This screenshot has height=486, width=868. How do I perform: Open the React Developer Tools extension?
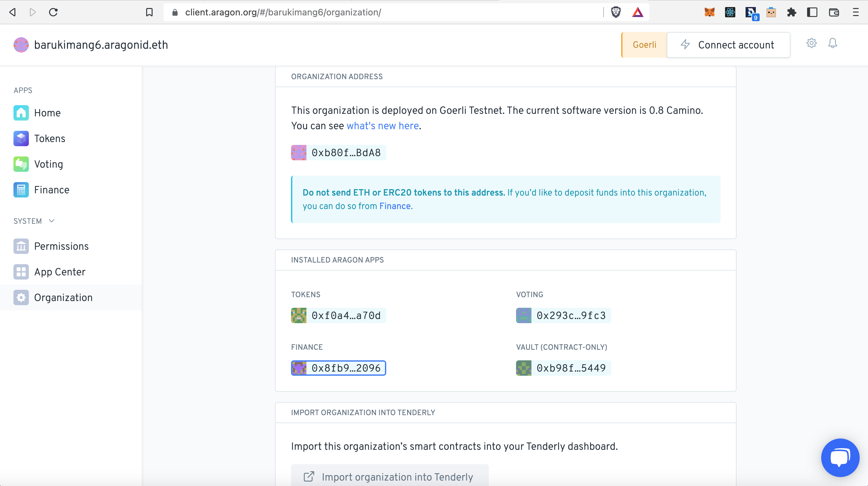point(730,13)
